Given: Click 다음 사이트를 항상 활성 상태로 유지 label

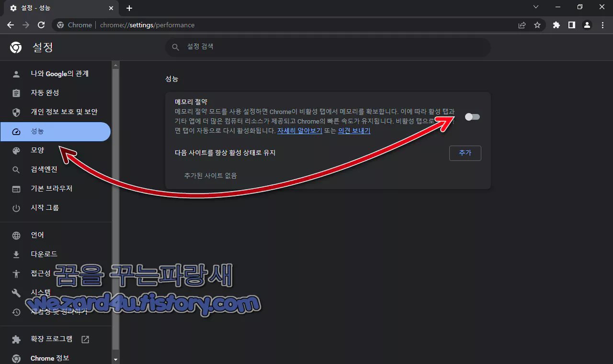Looking at the screenshot, I should 225,153.
